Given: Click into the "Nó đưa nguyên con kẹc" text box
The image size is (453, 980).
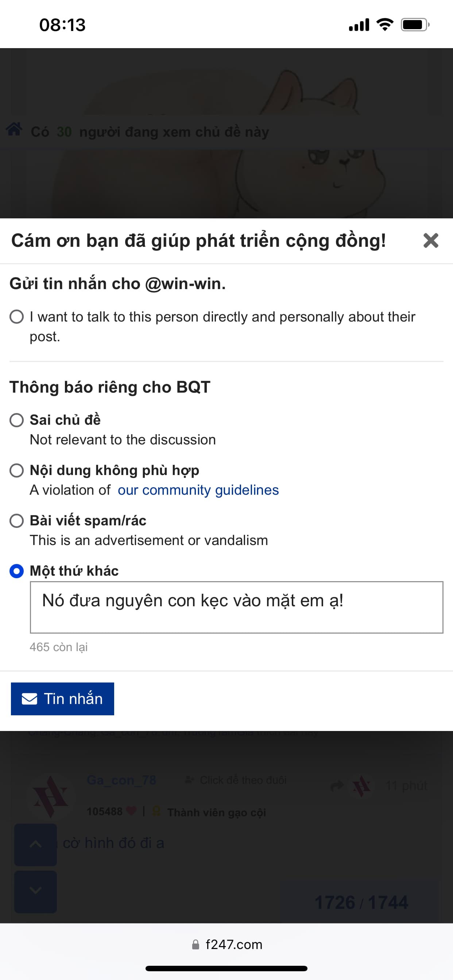Looking at the screenshot, I should tap(236, 607).
